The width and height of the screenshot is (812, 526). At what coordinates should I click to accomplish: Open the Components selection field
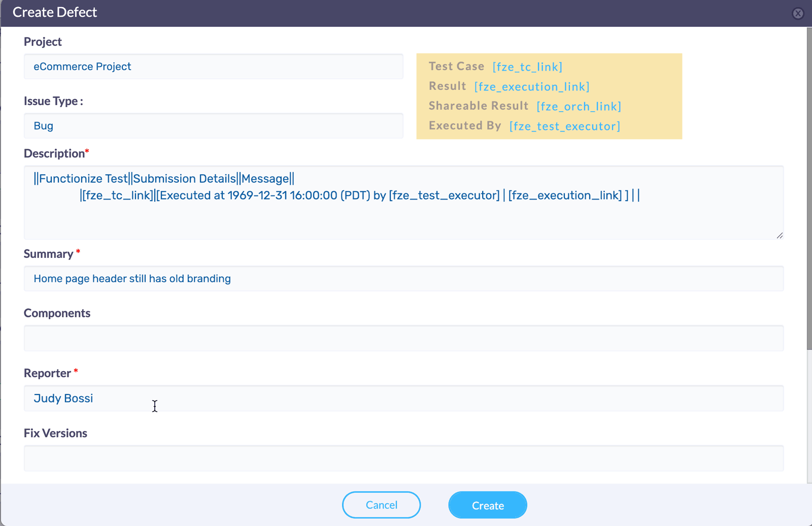point(403,338)
